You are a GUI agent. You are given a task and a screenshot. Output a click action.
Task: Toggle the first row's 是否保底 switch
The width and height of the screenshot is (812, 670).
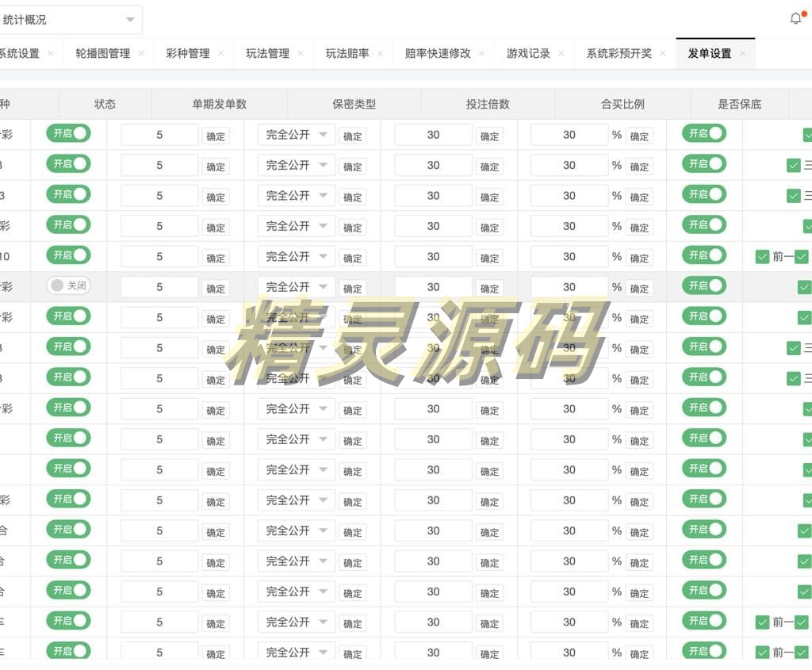coord(704,133)
